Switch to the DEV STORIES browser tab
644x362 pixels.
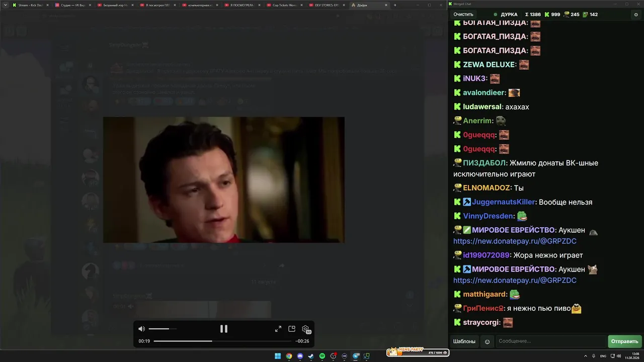tap(327, 5)
